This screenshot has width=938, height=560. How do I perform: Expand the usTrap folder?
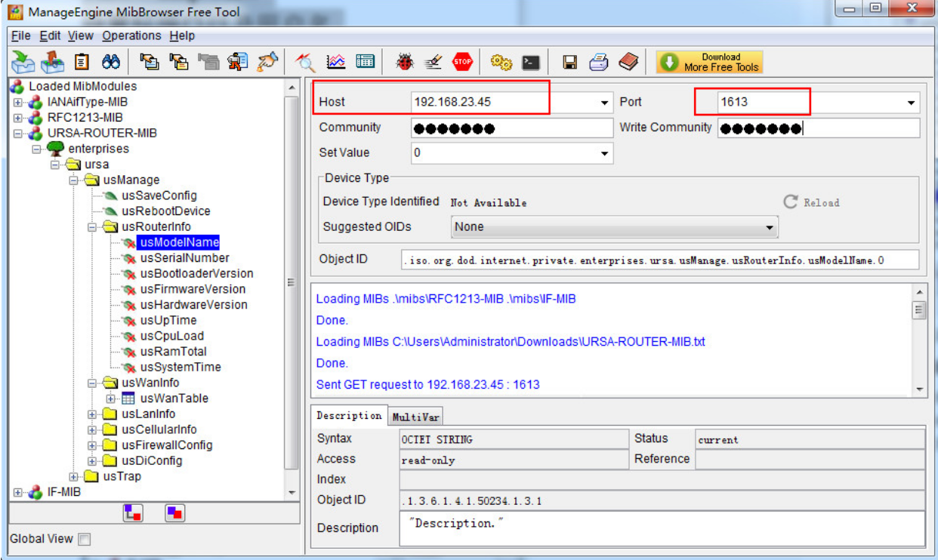click(73, 477)
